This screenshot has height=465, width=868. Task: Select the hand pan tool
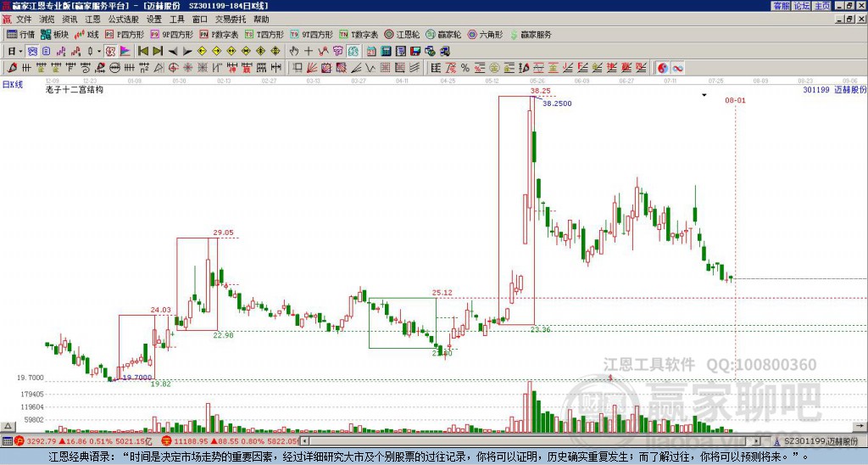pyautogui.click(x=294, y=51)
